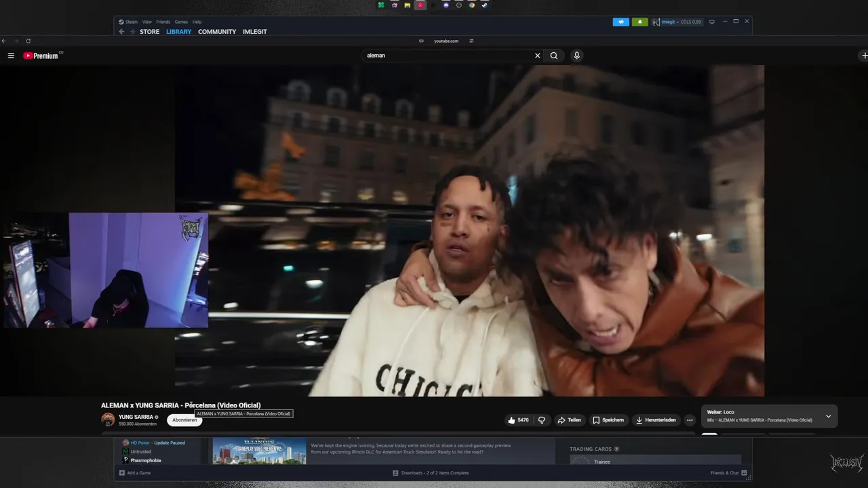Run search with the magnifier button
Screen dimensions: 868x488
(x=554, y=56)
